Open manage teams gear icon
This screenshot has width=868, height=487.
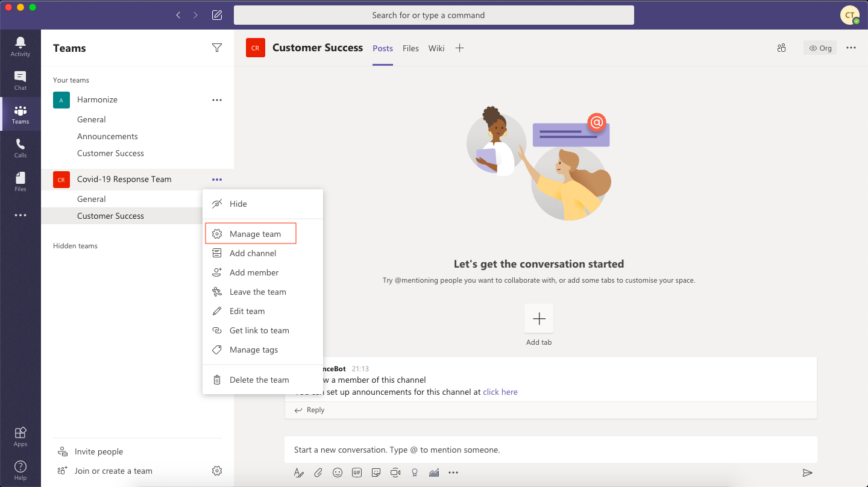(217, 471)
